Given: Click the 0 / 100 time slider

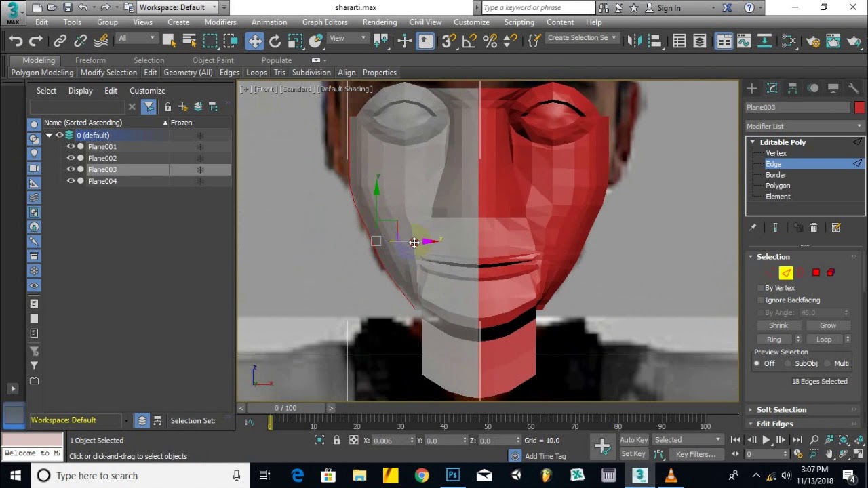Looking at the screenshot, I should 285,408.
